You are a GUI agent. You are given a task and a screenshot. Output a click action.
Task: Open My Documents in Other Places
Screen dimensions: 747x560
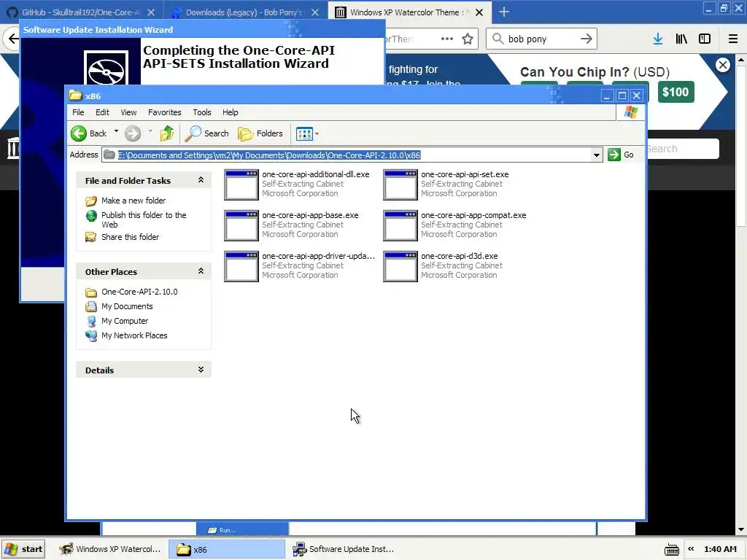(x=127, y=306)
